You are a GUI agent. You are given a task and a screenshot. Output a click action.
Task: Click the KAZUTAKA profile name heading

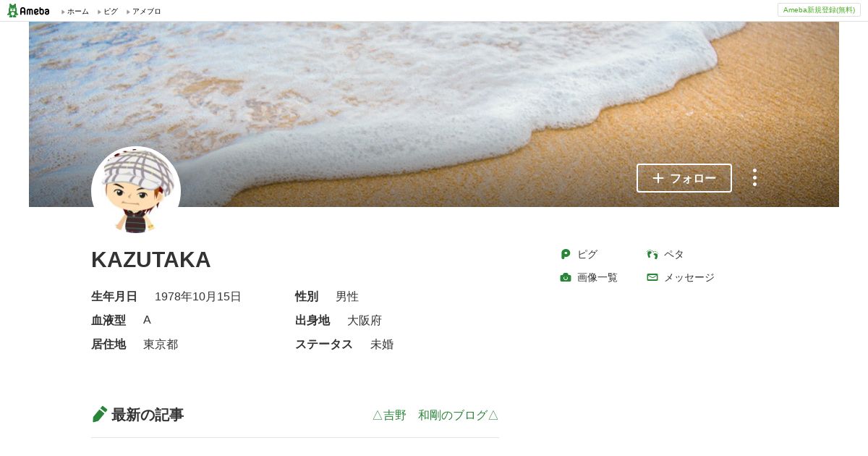(151, 259)
